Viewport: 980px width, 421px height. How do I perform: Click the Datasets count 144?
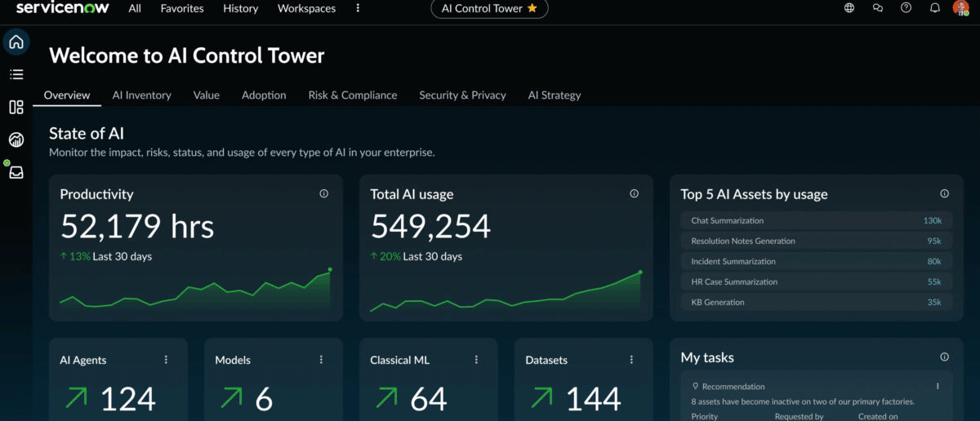pos(594,399)
